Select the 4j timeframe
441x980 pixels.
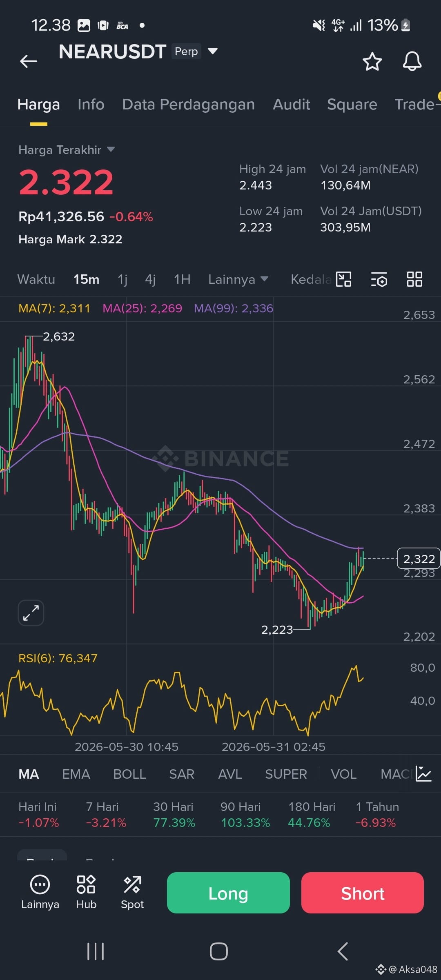tap(150, 279)
